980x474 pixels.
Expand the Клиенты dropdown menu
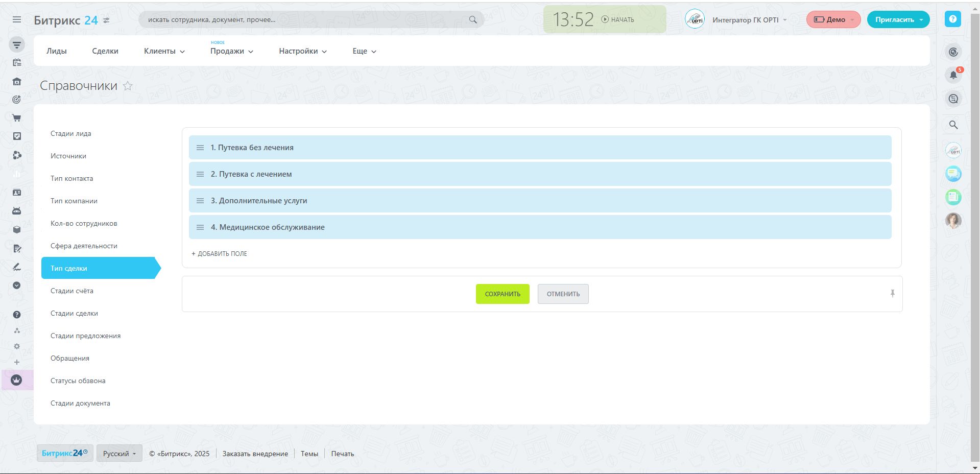[164, 51]
